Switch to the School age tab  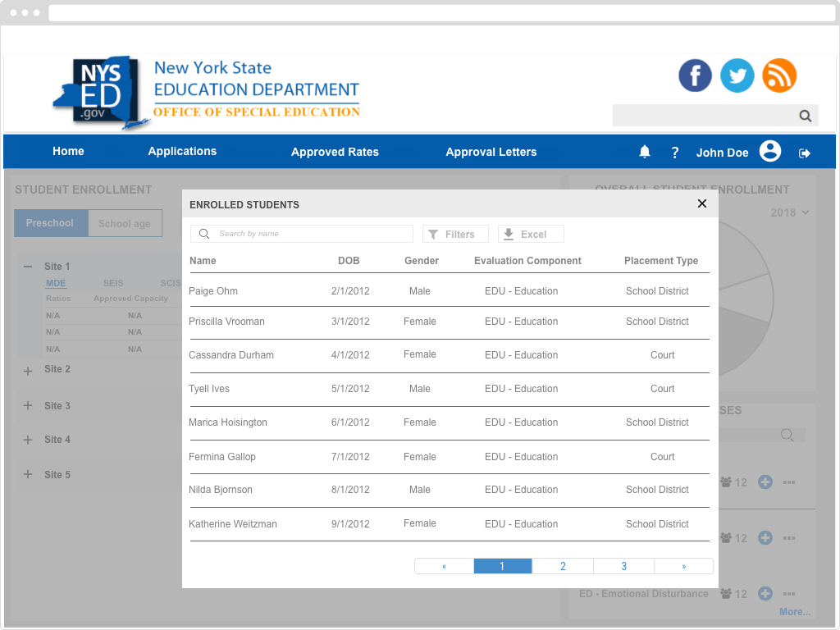click(125, 223)
